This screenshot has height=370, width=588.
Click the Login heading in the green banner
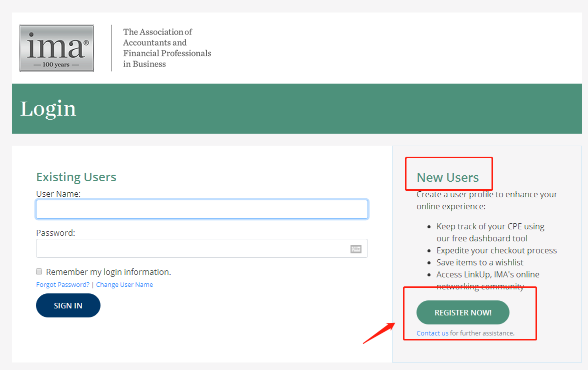(x=48, y=109)
